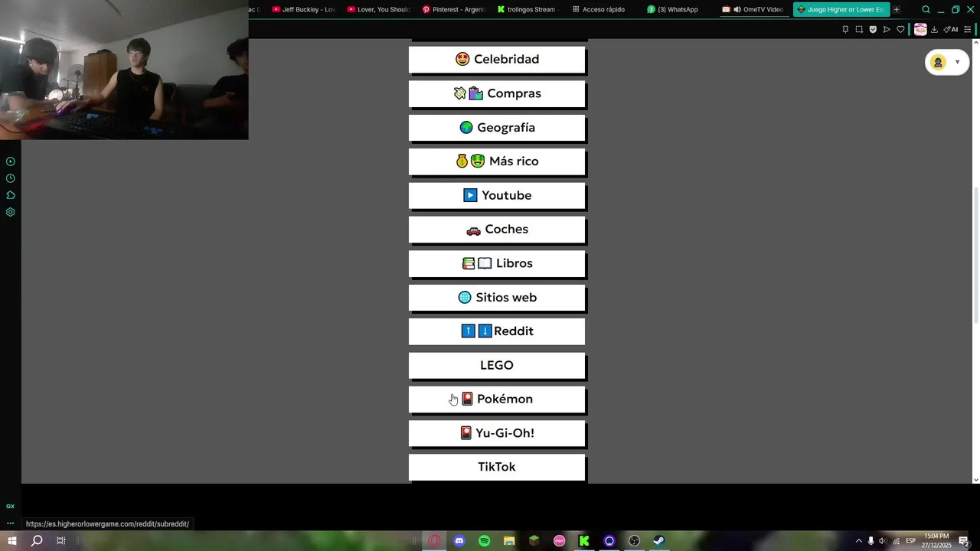Open the sidebar player icon
Viewport: 980px width, 551px height.
10,161
